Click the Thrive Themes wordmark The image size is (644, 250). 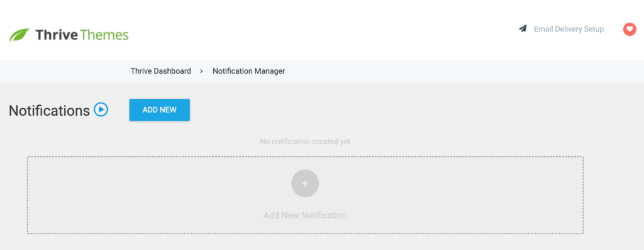coord(82,35)
